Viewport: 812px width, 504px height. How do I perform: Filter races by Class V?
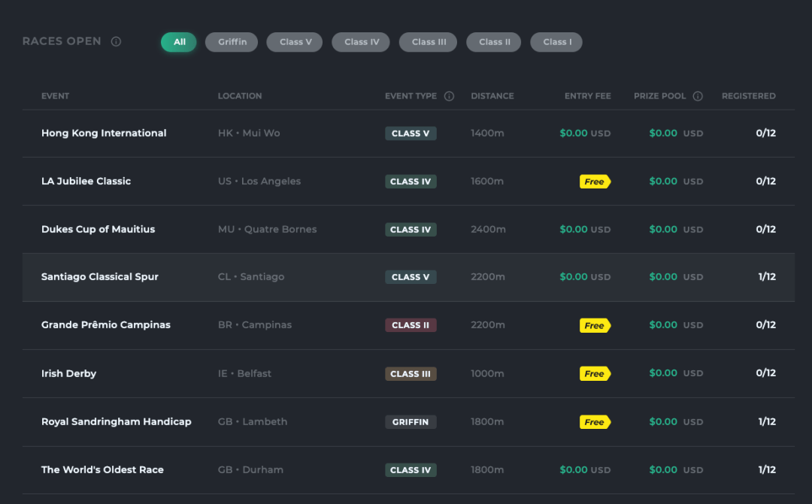coord(295,42)
